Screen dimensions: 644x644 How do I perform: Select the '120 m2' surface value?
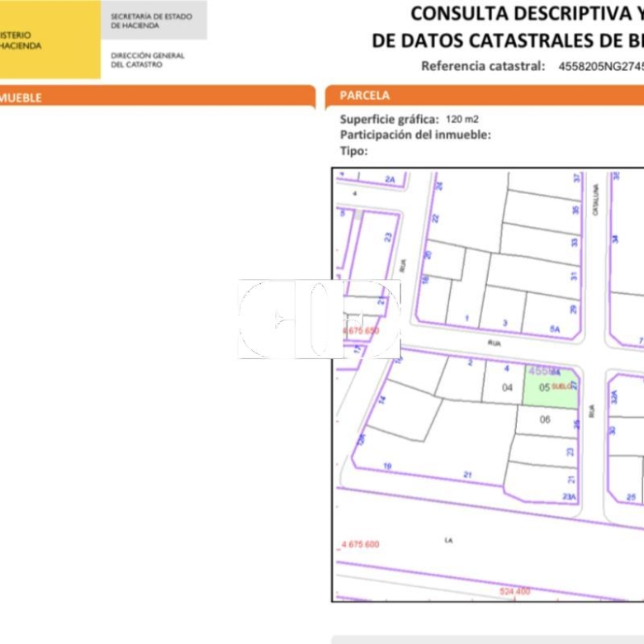click(x=462, y=120)
